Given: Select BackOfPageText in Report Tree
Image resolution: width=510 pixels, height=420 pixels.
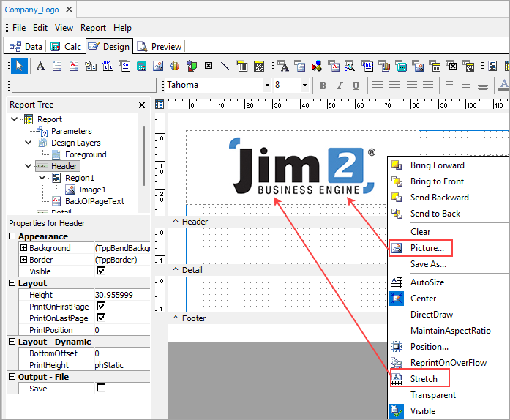Looking at the screenshot, I should (94, 201).
